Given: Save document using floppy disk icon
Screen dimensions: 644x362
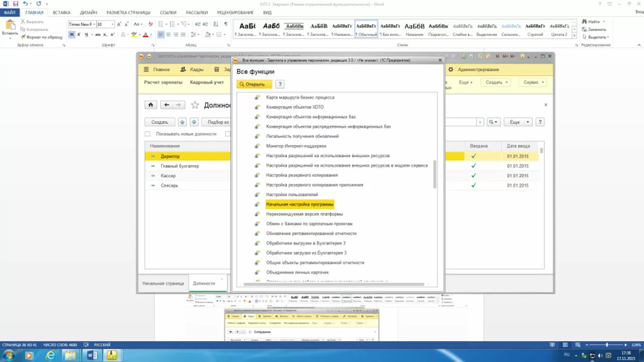Looking at the screenshot, I should (x=15, y=4).
